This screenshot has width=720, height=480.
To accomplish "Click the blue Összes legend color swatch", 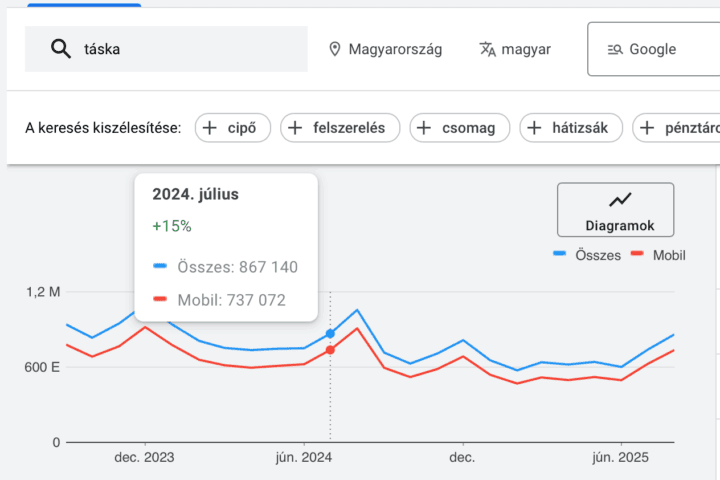I will tap(561, 255).
